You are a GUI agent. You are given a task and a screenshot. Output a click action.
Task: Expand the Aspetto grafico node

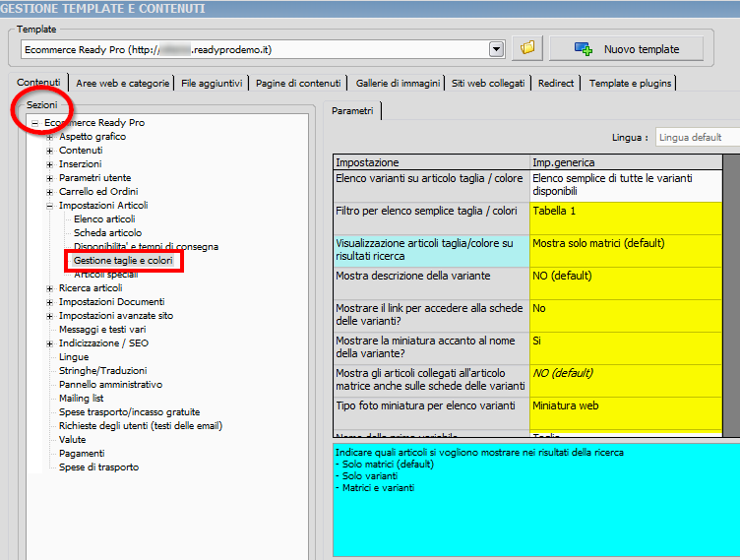coord(49,138)
